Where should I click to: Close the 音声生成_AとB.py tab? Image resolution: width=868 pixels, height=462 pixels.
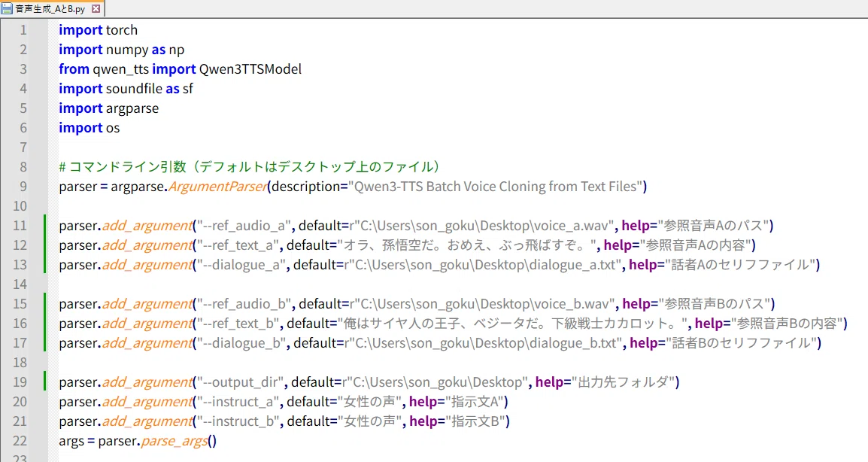coord(96,9)
